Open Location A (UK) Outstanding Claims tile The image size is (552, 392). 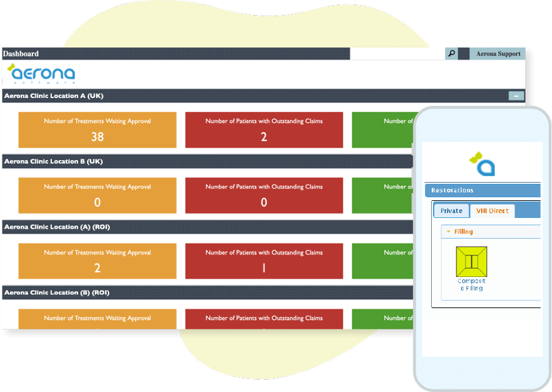pos(264,129)
